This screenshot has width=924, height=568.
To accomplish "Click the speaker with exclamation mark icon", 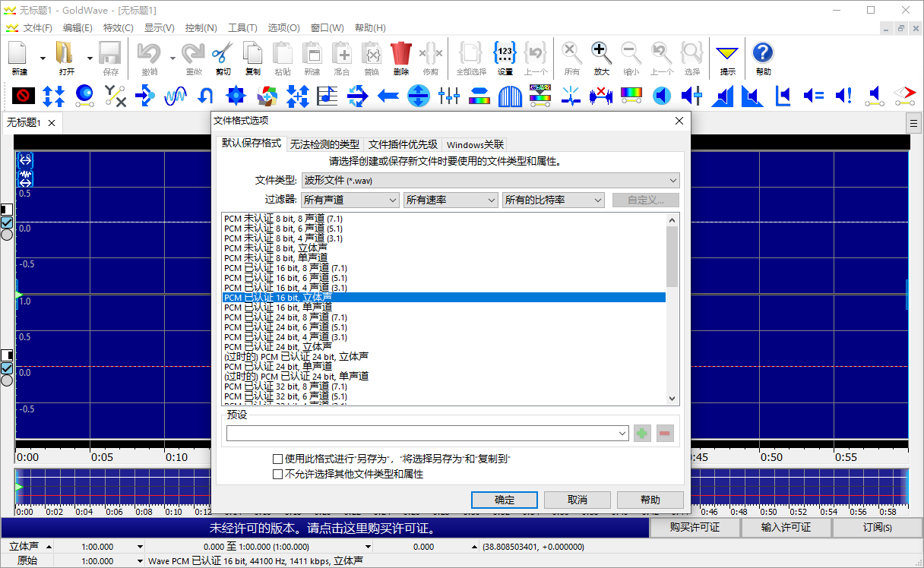I will click(x=843, y=96).
